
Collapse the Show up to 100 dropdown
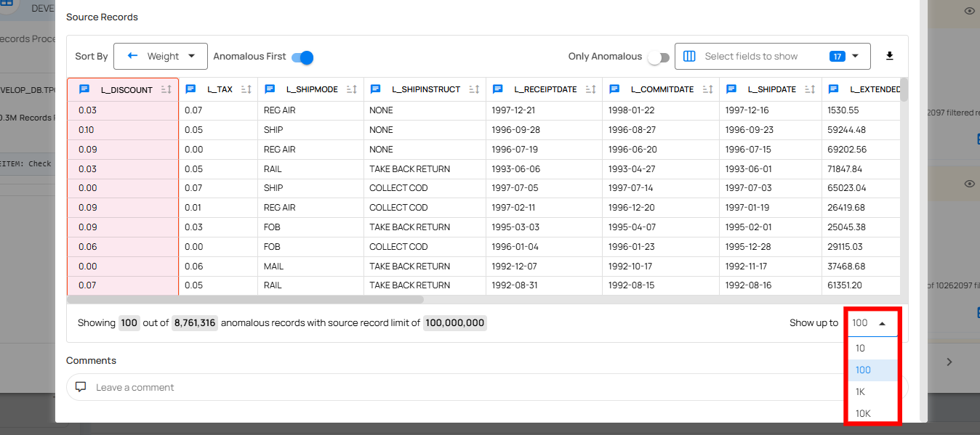point(873,323)
